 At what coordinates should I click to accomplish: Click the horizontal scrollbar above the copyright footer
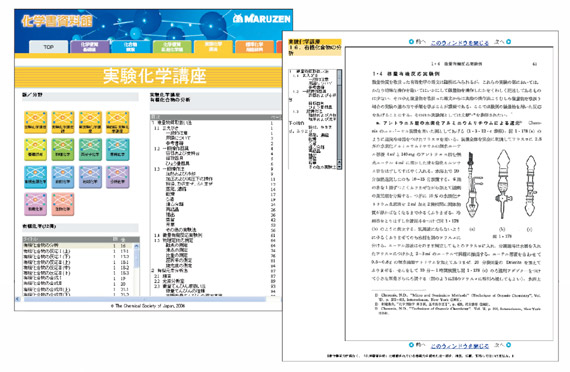[x=148, y=299]
